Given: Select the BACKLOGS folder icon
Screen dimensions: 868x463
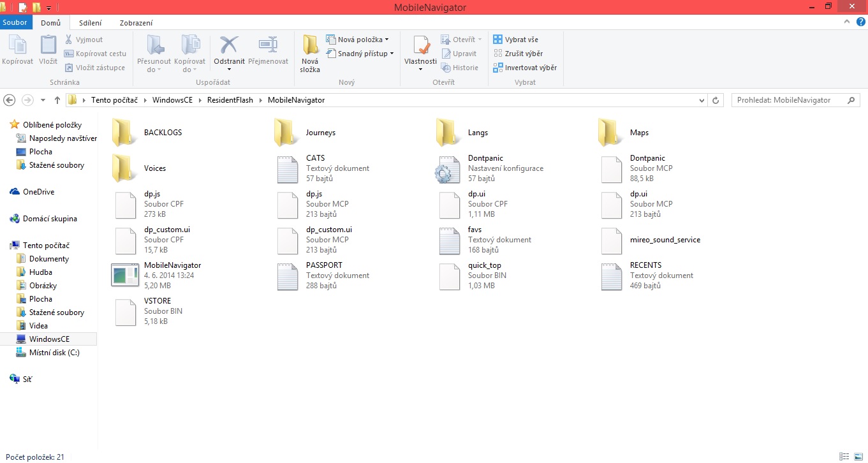Looking at the screenshot, I should pos(124,133).
